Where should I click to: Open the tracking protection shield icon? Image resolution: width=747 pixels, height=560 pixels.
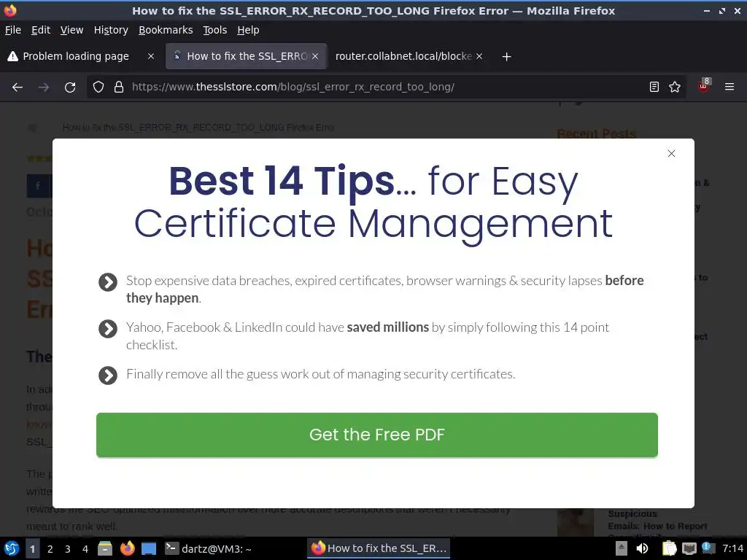[x=98, y=87]
